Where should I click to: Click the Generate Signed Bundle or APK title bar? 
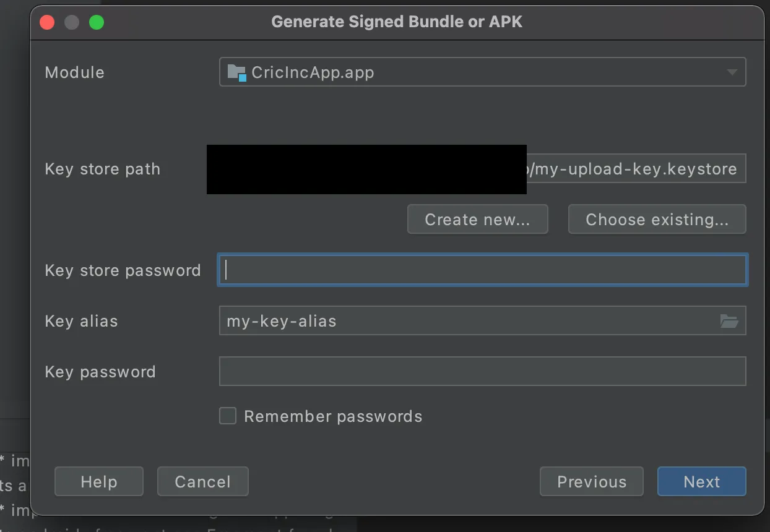(396, 22)
